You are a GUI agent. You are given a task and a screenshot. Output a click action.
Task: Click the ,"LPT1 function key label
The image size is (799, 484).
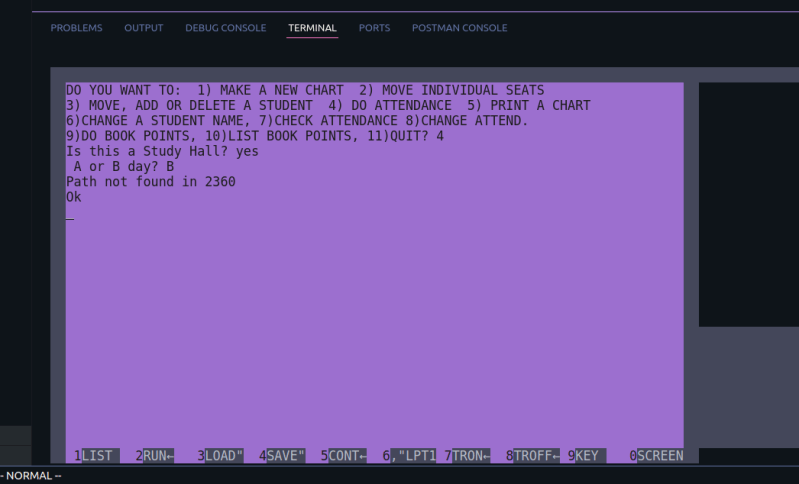click(413, 456)
